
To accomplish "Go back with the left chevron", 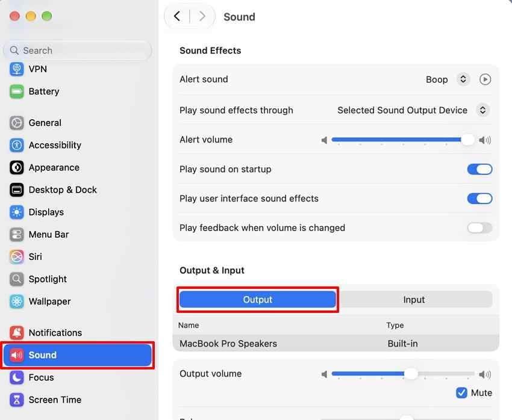I will pos(177,16).
